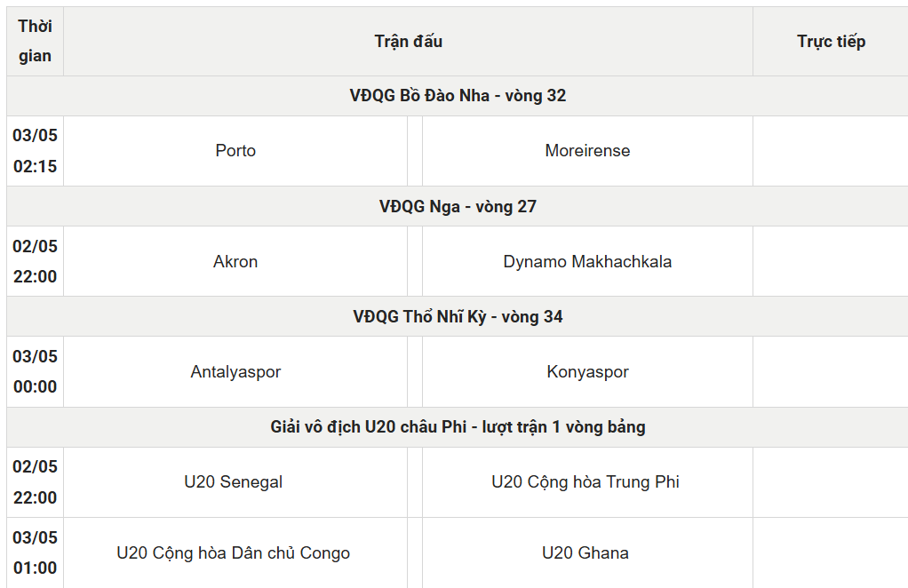Screen dimensions: 908x588
Task: Click the Porto team name
Action: (x=235, y=150)
